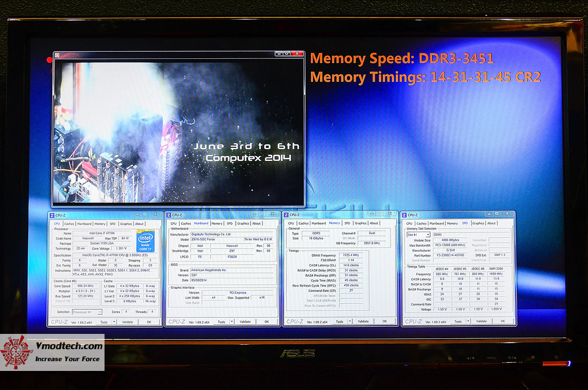Image resolution: width=588 pixels, height=390 pixels.
Task: Click the XMP voltage value '1.650 V'
Action: click(x=496, y=309)
